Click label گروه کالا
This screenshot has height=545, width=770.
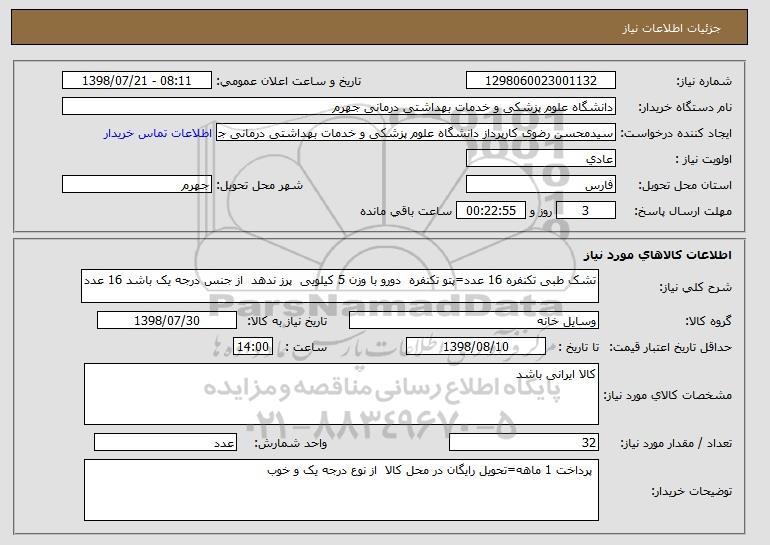(x=708, y=321)
